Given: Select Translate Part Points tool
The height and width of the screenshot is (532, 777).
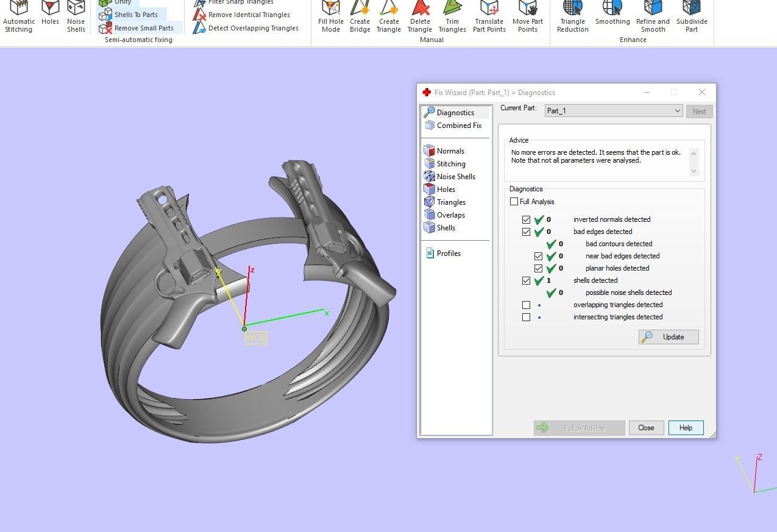Looking at the screenshot, I should coord(489,16).
